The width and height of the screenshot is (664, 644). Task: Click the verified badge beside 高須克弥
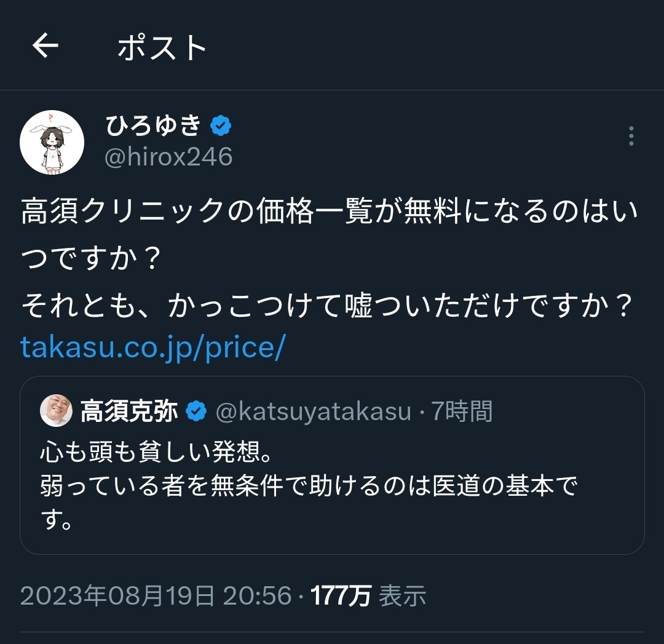click(196, 411)
